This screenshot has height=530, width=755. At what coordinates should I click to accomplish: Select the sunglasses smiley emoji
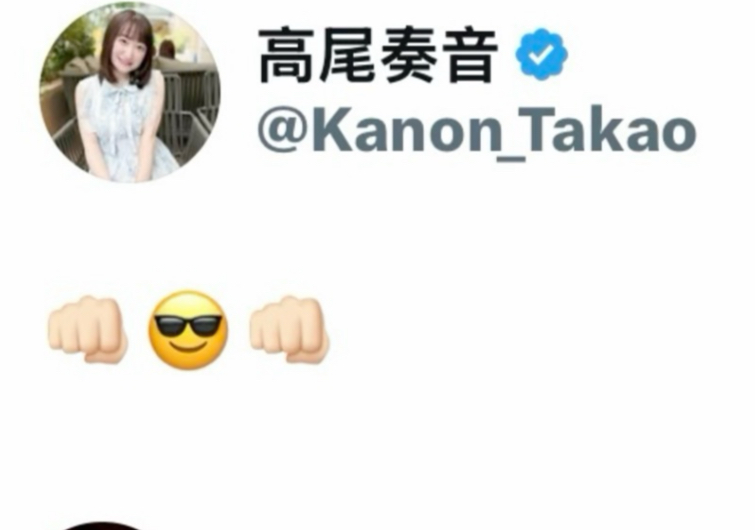[x=187, y=330]
